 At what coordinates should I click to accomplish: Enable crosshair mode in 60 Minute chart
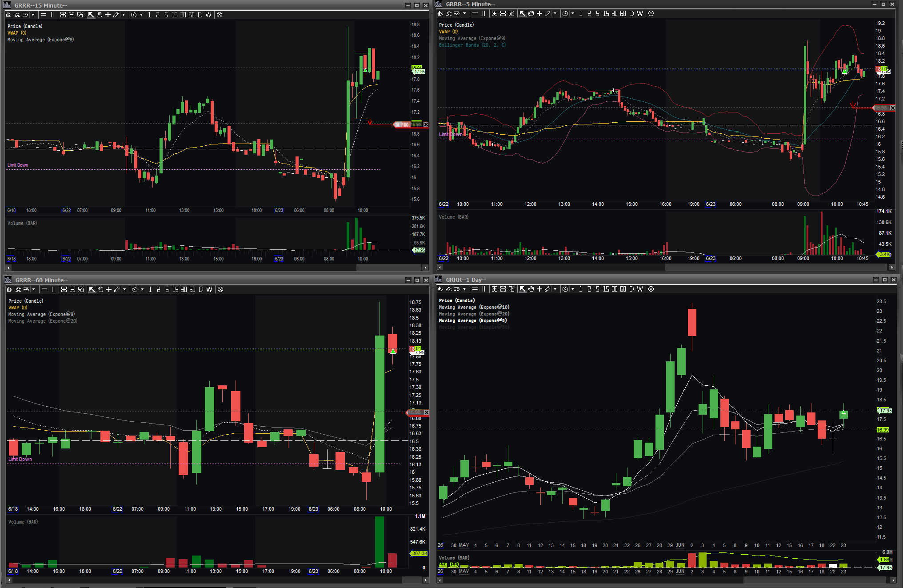pyautogui.click(x=109, y=289)
